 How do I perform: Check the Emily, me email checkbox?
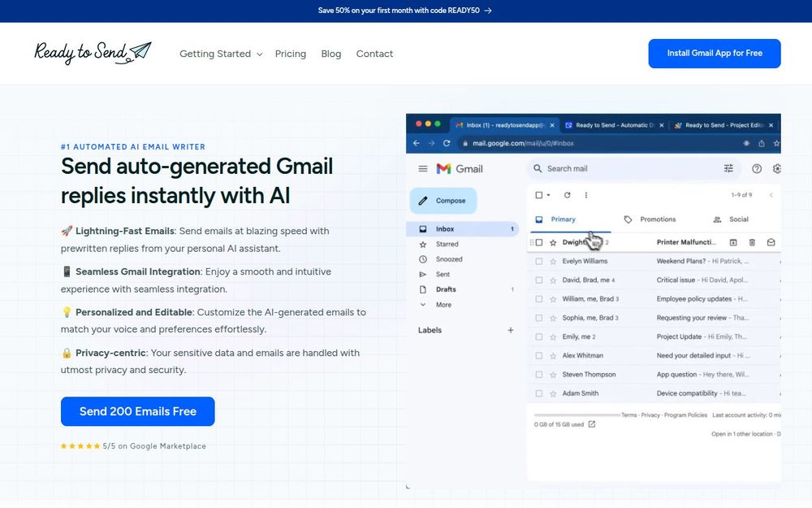click(x=539, y=337)
